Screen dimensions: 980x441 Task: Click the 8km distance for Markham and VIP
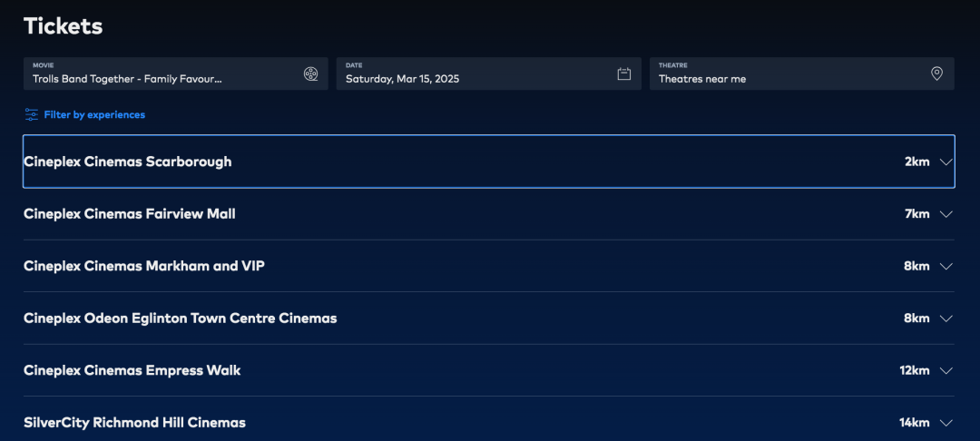[x=916, y=266]
